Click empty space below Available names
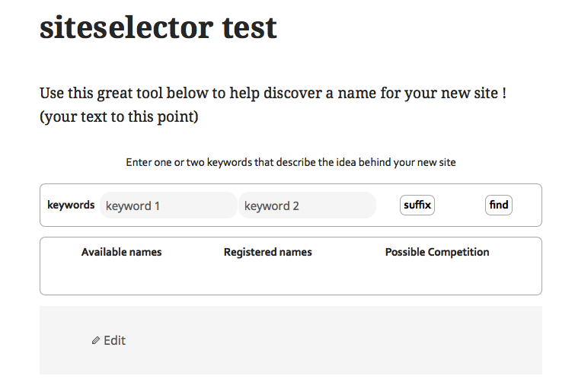This screenshot has width=575, height=392. coord(121,276)
